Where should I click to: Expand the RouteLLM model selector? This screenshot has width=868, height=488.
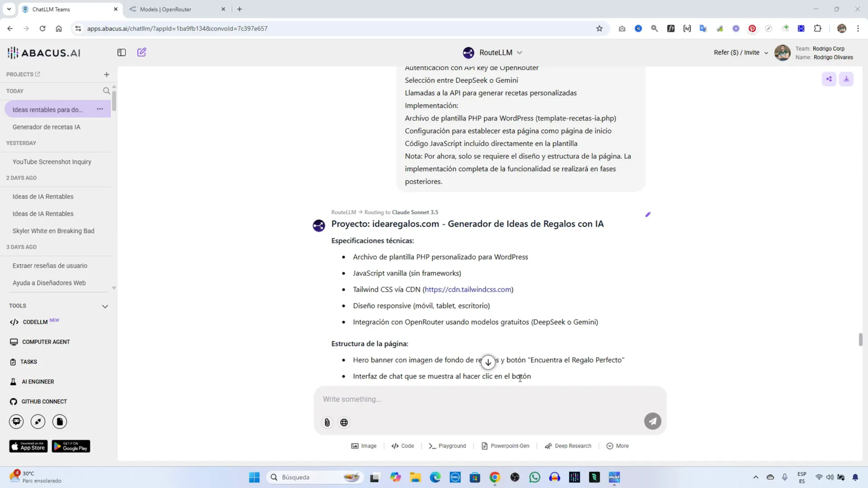point(519,52)
